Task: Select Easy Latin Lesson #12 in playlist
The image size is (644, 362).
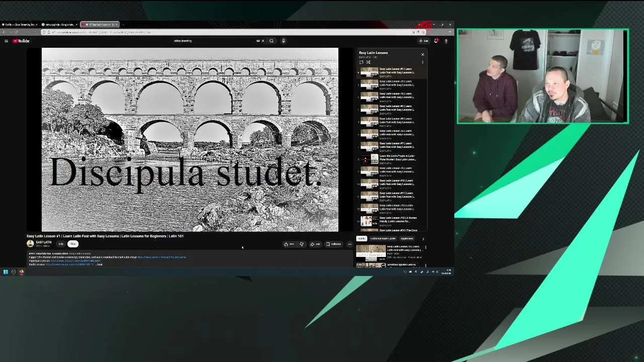Action: click(x=391, y=209)
